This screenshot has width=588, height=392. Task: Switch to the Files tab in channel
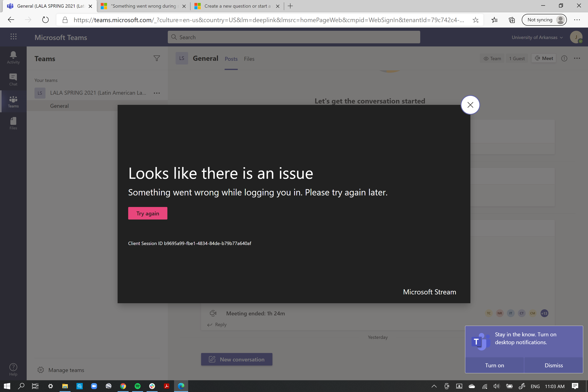coord(249,59)
